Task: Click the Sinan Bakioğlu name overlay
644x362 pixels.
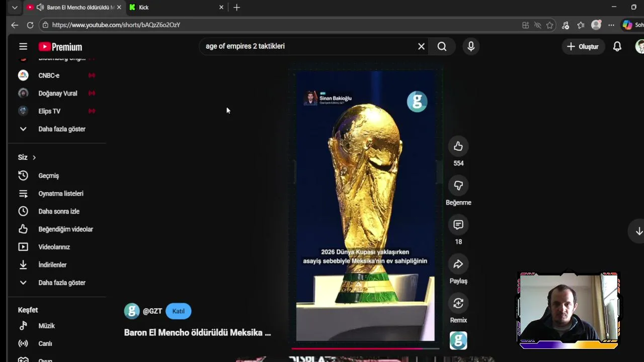Action: (x=336, y=98)
